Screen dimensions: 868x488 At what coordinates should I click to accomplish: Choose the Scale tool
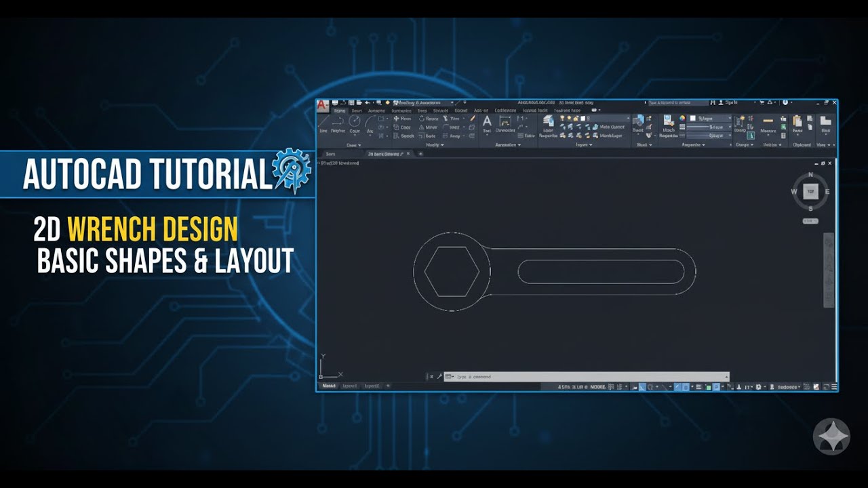point(427,136)
